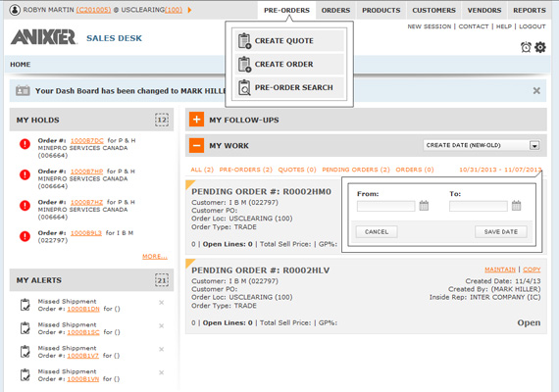Filter My Work by Pre-Orders (2)
Image resolution: width=559 pixels, height=392 pixels.
click(x=245, y=170)
